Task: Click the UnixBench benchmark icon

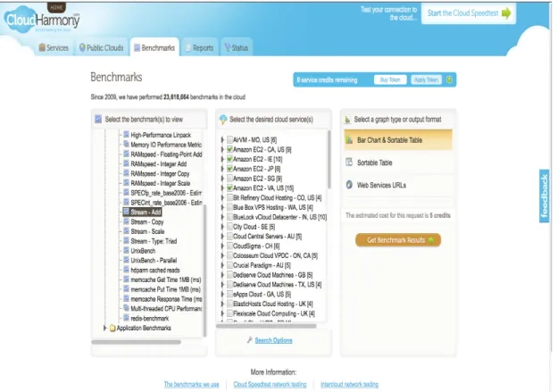Action: click(x=126, y=250)
